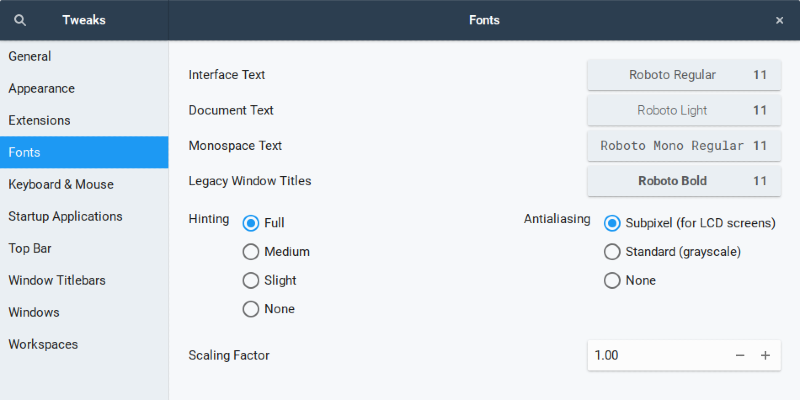This screenshot has height=400, width=800.
Task: Click the Scaling Factor value field
Action: (655, 355)
